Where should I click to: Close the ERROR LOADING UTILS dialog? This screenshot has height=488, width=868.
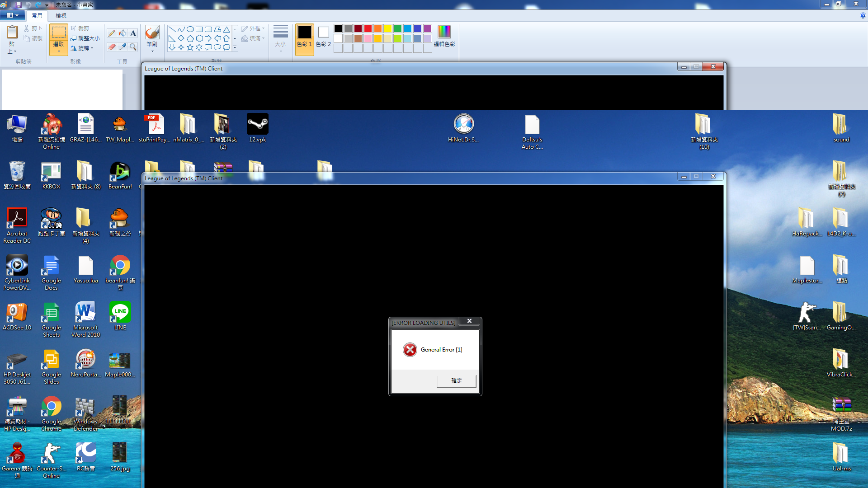pyautogui.click(x=470, y=321)
